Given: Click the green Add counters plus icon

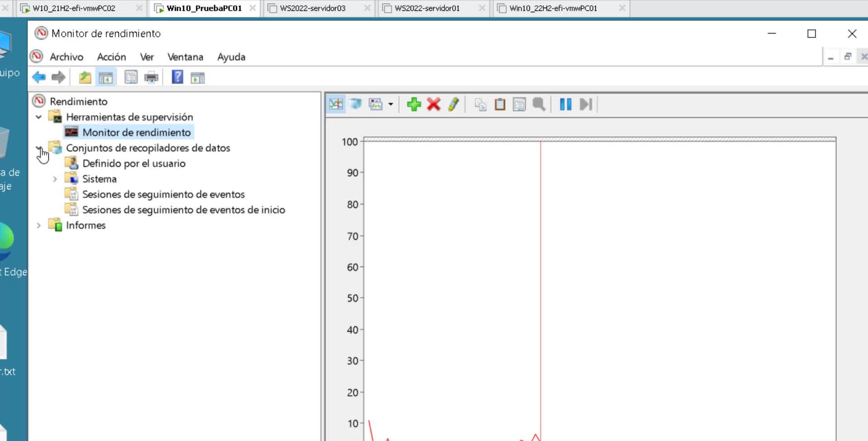Looking at the screenshot, I should point(414,104).
